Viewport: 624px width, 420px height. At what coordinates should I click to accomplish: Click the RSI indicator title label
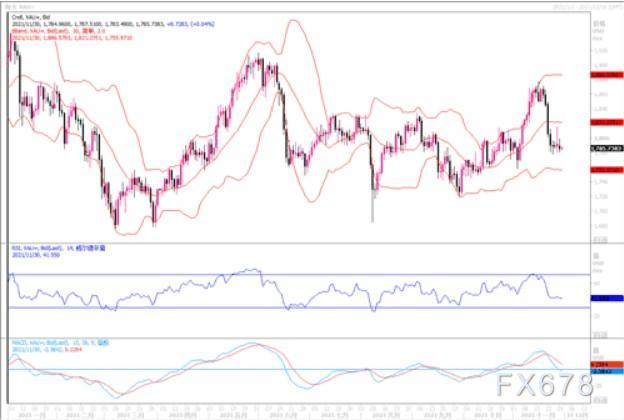pos(58,248)
